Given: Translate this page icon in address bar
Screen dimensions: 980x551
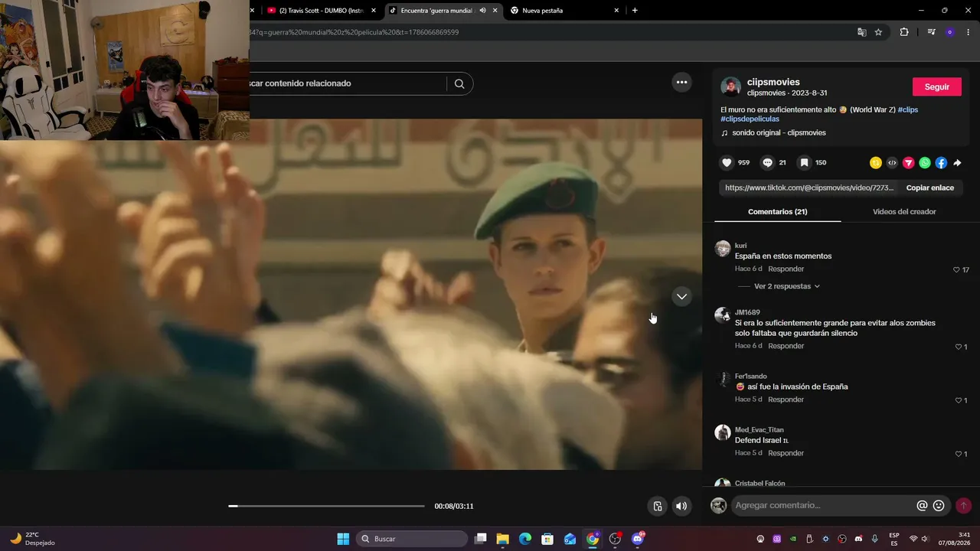Looking at the screenshot, I should pyautogui.click(x=862, y=32).
